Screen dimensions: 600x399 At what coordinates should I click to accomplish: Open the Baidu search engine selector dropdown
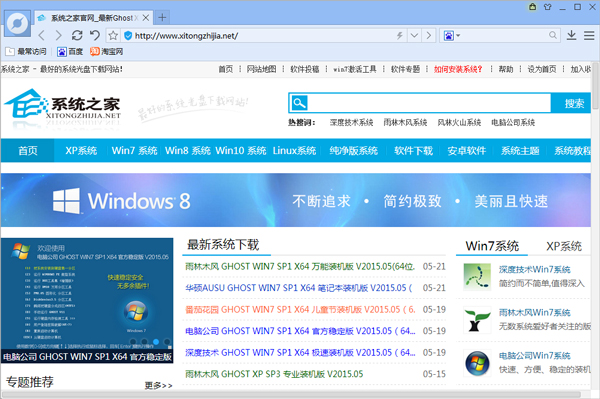(x=452, y=36)
